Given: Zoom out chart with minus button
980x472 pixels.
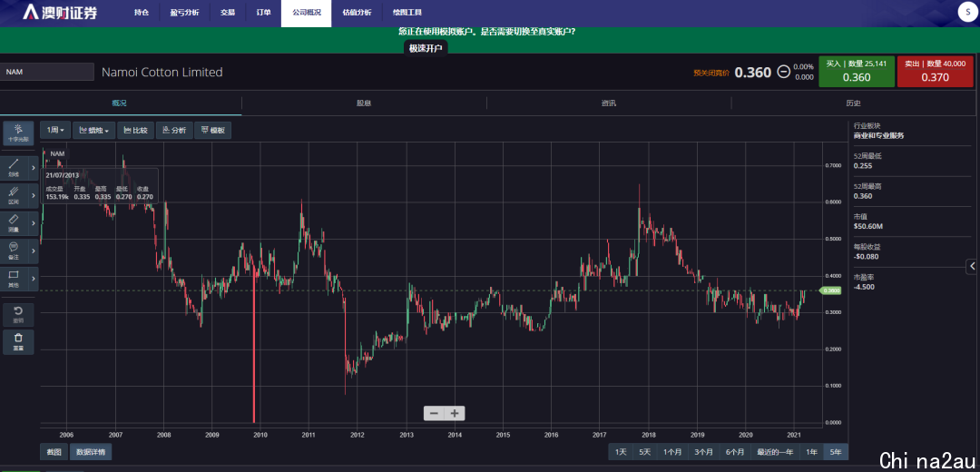Looking at the screenshot, I should pos(434,413).
